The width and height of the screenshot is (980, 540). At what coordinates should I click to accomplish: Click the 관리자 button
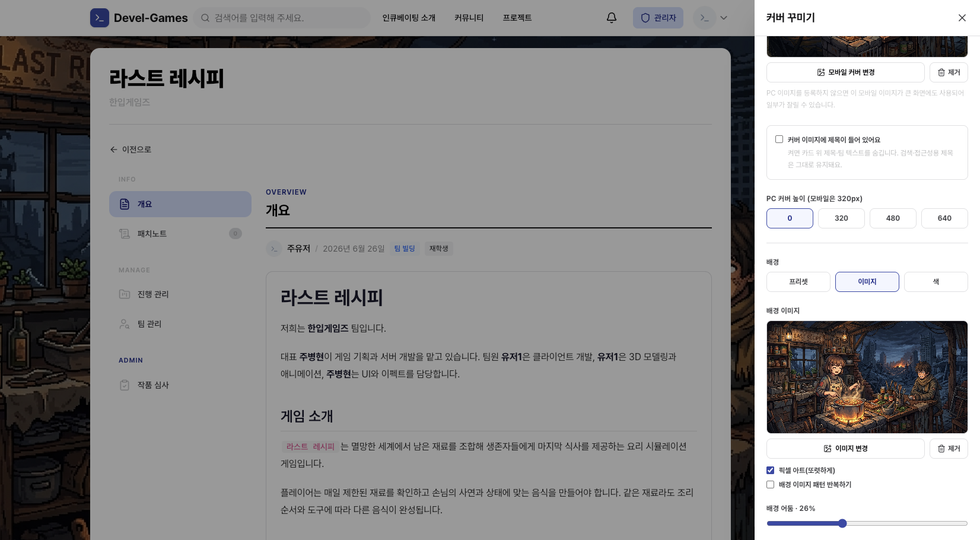click(x=658, y=18)
